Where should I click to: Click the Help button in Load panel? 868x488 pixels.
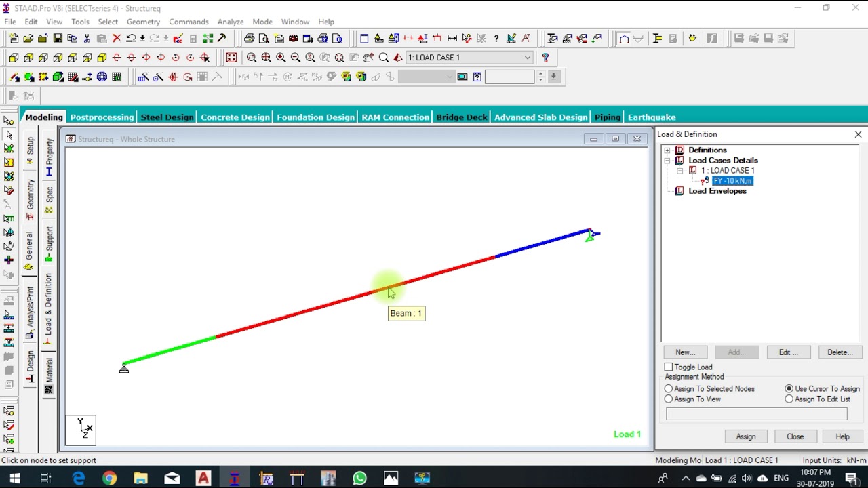pyautogui.click(x=842, y=436)
